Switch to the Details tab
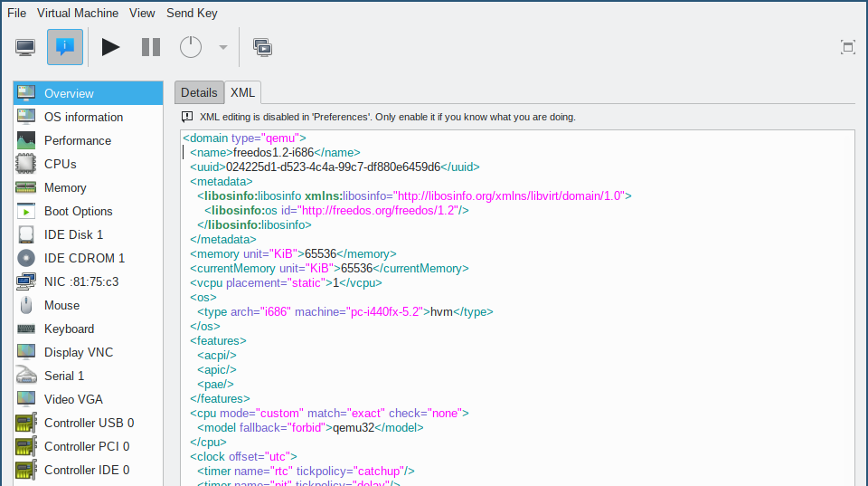The height and width of the screenshot is (486, 868). (x=199, y=92)
